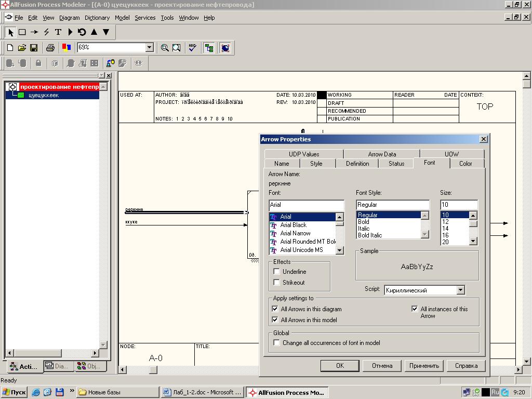The image size is (532, 399).
Task: Open the Dictionary menu
Action: coord(97,18)
